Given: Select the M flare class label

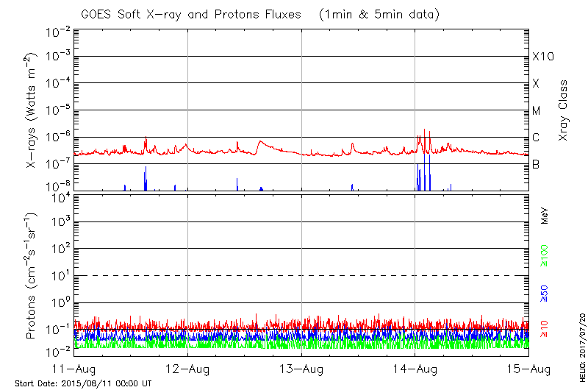Looking at the screenshot, I should pyautogui.click(x=537, y=111).
